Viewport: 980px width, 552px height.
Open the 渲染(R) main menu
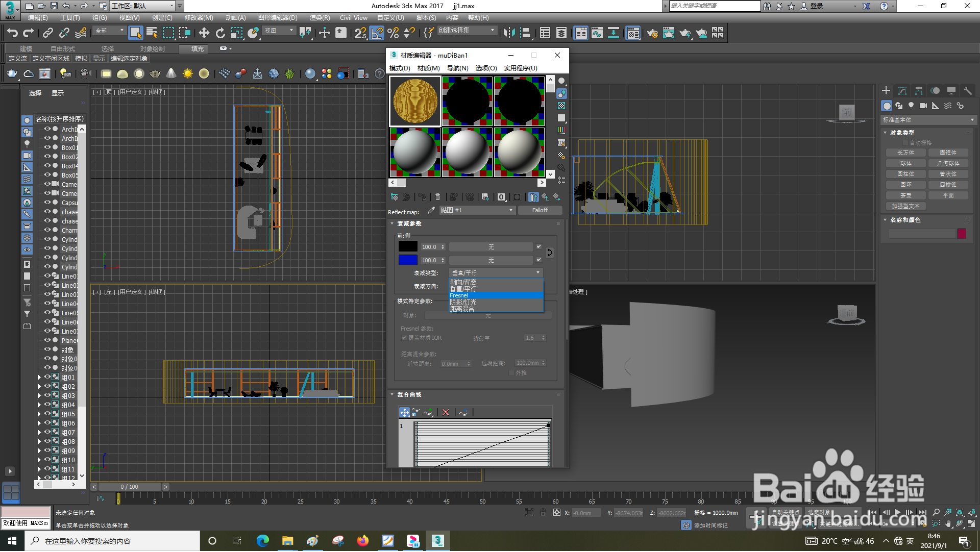(x=320, y=18)
